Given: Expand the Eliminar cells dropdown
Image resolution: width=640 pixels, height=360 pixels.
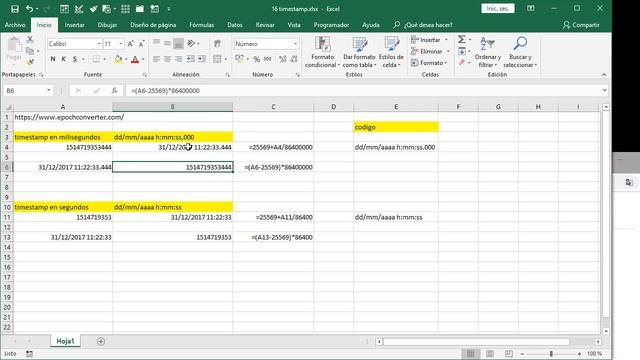Looking at the screenshot, I should [448, 51].
